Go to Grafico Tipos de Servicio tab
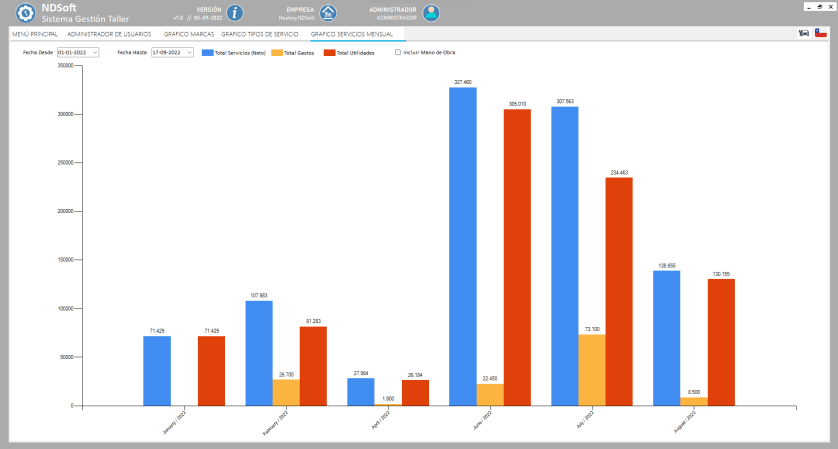This screenshot has width=838, height=449. pyautogui.click(x=259, y=34)
